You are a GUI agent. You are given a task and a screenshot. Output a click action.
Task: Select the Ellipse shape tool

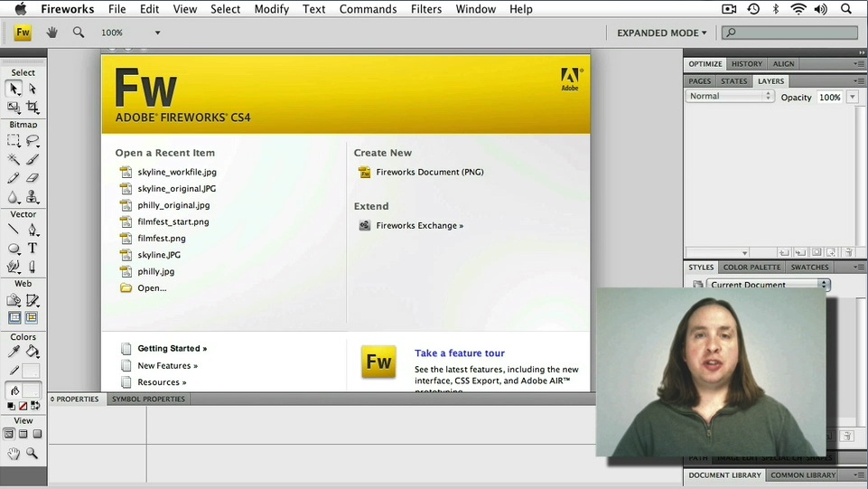14,249
